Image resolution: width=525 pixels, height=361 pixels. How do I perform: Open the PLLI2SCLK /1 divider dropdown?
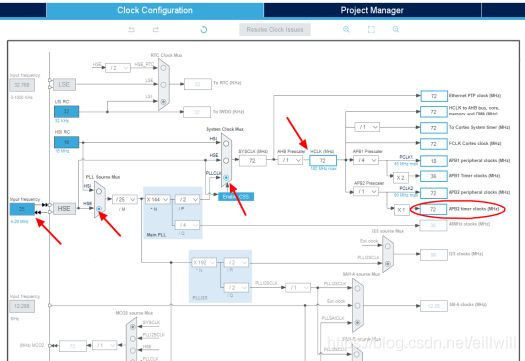click(x=298, y=288)
